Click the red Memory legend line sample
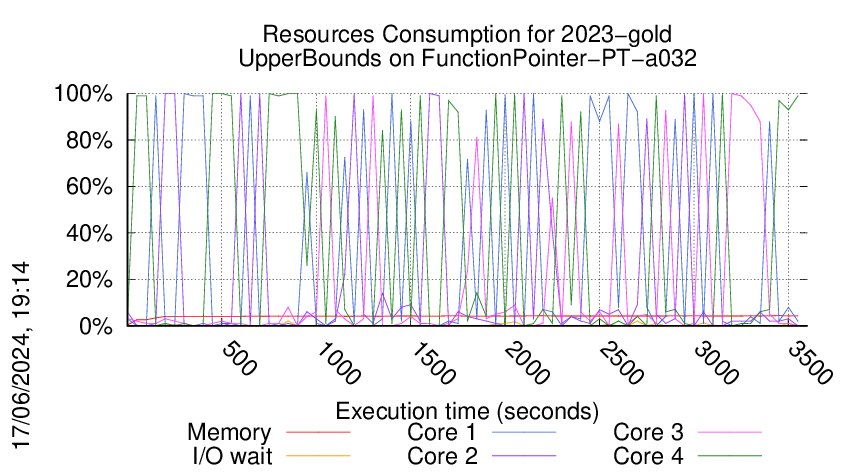 click(x=318, y=432)
